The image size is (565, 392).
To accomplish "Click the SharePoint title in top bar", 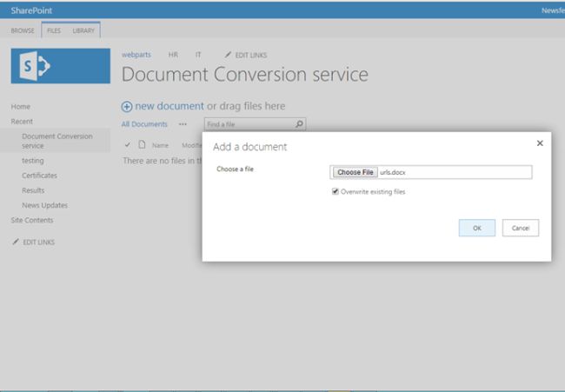I will click(31, 10).
